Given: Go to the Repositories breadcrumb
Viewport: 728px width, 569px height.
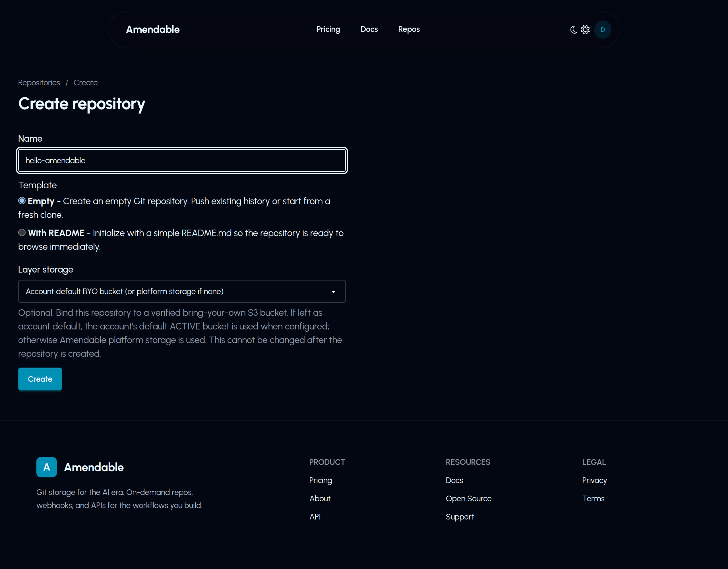Looking at the screenshot, I should pos(39,83).
